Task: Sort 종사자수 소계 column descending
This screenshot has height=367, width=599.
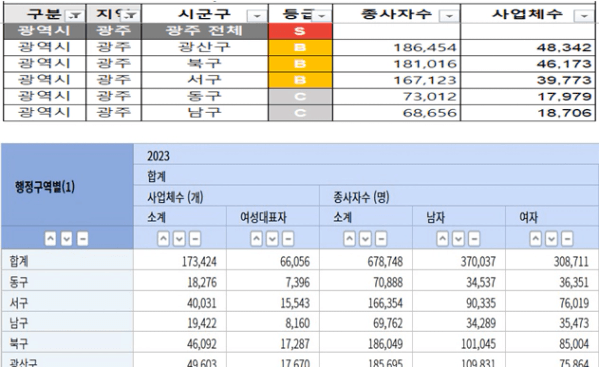Action: click(x=365, y=239)
